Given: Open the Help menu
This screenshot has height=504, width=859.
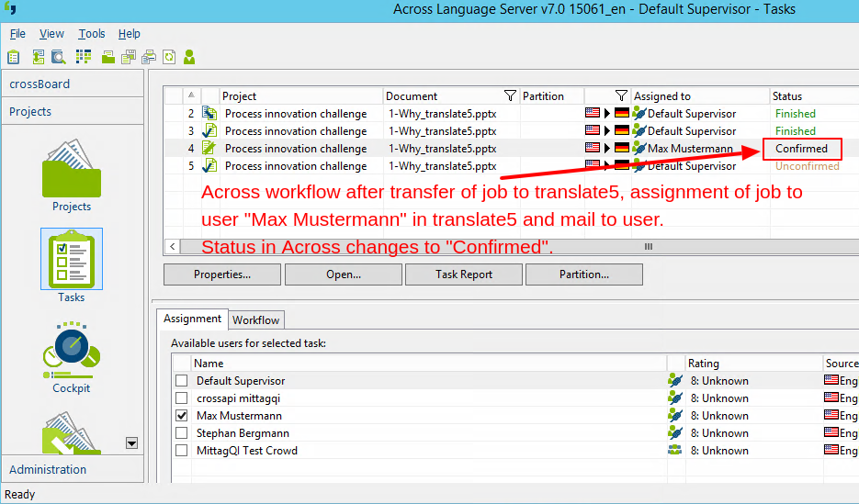Looking at the screenshot, I should pyautogui.click(x=130, y=33).
